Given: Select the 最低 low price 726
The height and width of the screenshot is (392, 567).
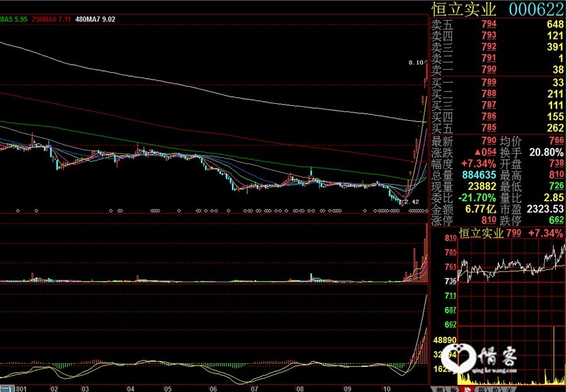Looking at the screenshot, I should pos(557,186).
